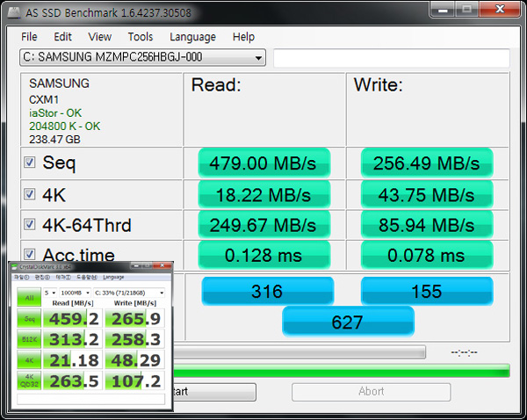Close the CrystalDiskMark window
Viewport: 527px width, 420px height.
162,265
